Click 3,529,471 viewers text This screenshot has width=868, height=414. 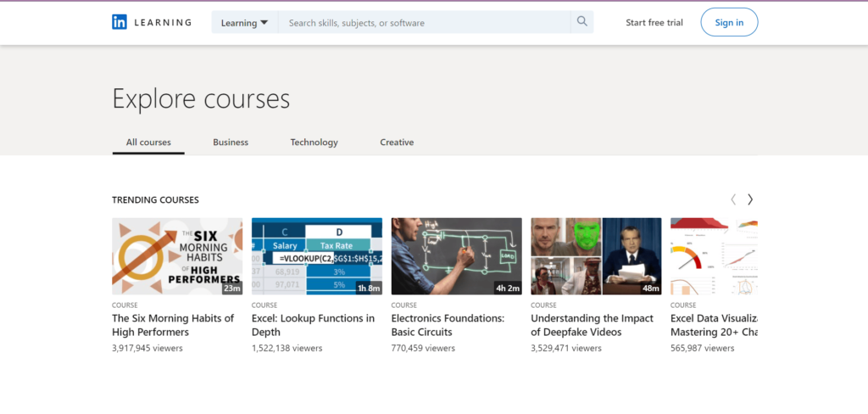566,348
